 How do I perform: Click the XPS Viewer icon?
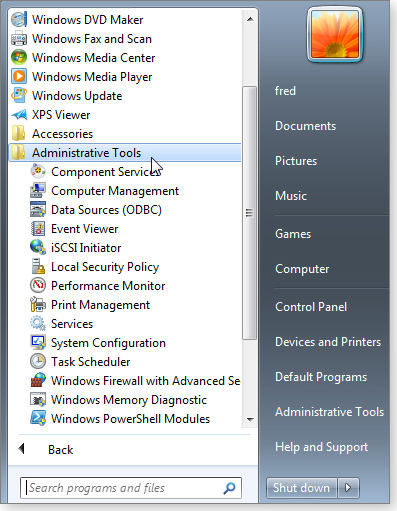tap(19, 115)
